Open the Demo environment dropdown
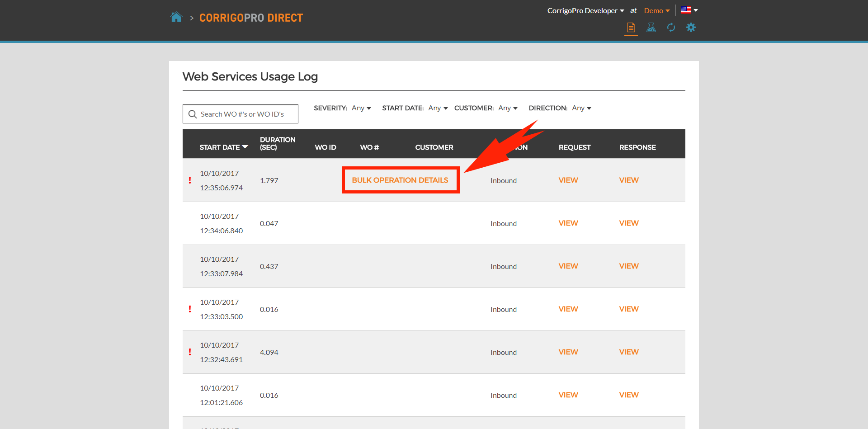Viewport: 868px width, 429px height. tap(657, 10)
